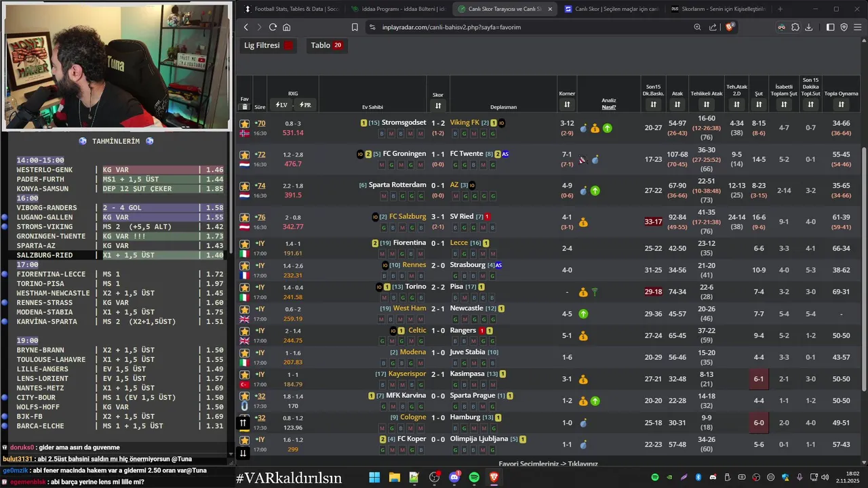The image size is (868, 488).
Task: Go back in browser history
Action: [245, 27]
